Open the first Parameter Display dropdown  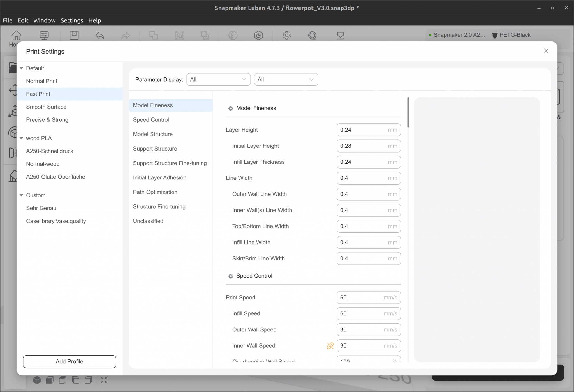[218, 80]
